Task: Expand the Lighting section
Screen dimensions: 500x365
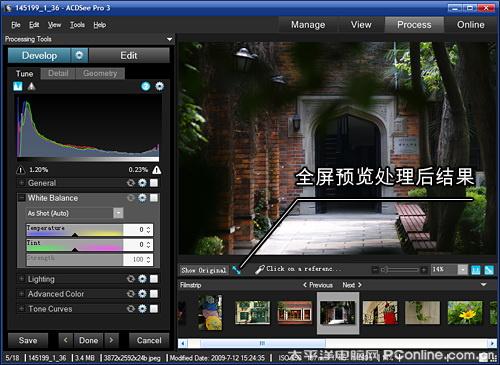Action: [x=21, y=279]
